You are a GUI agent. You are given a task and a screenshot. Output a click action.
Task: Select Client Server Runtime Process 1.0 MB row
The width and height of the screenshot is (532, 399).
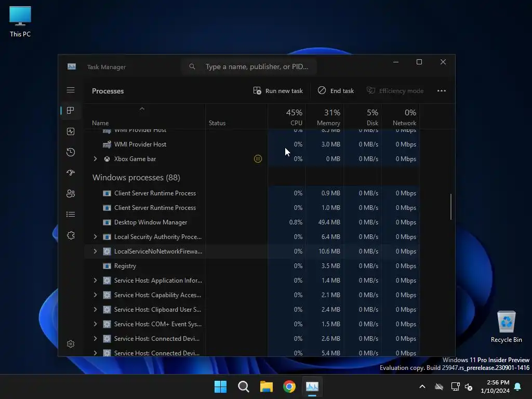click(x=252, y=208)
